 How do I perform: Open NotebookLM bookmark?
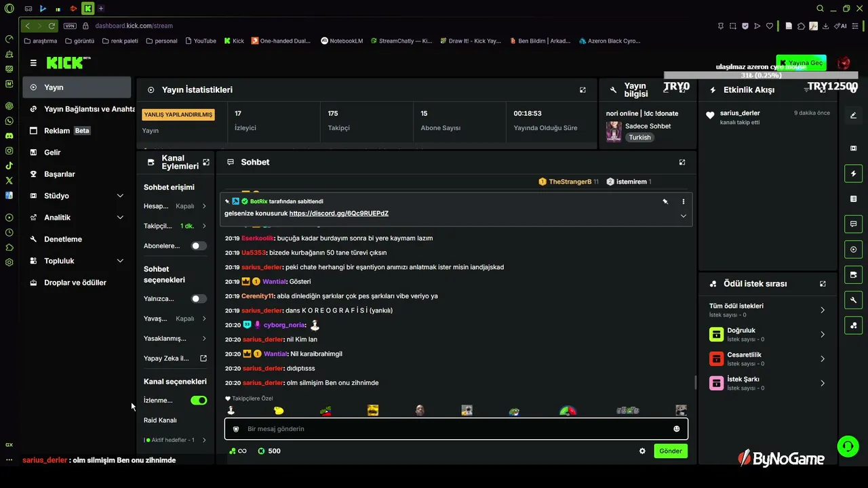tap(342, 41)
